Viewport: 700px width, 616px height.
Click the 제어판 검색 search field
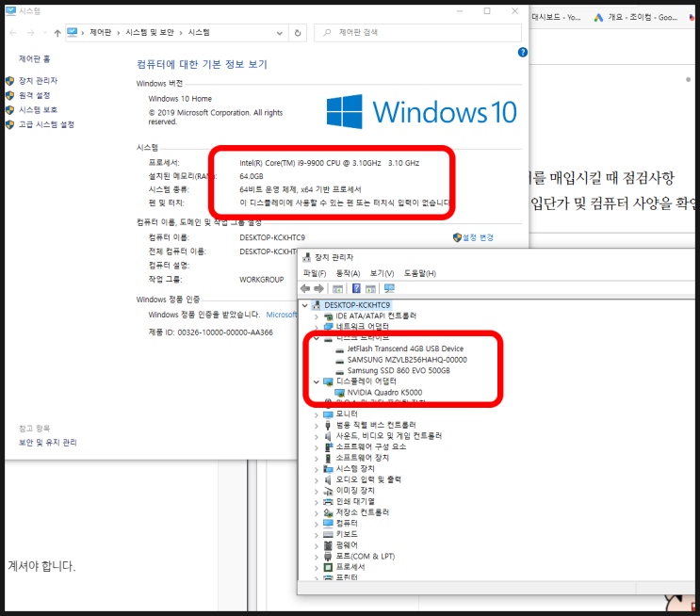pyautogui.click(x=418, y=33)
